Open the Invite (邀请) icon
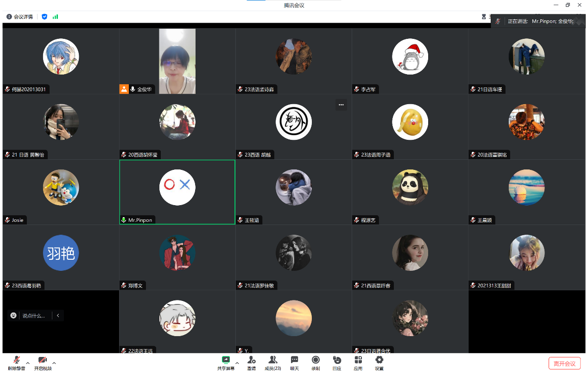The width and height of the screenshot is (588, 375). click(251, 360)
